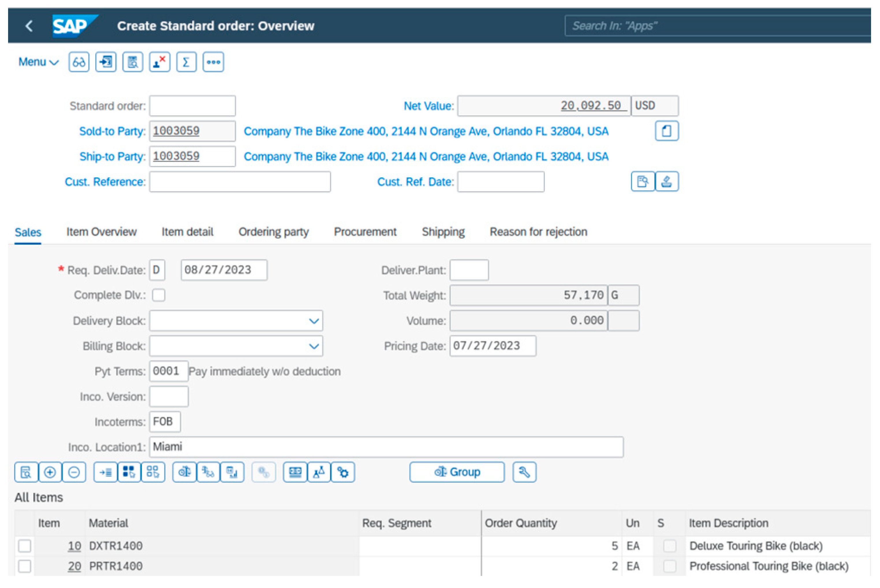Click the back arrow in header
This screenshot has height=588, width=880.
click(29, 26)
